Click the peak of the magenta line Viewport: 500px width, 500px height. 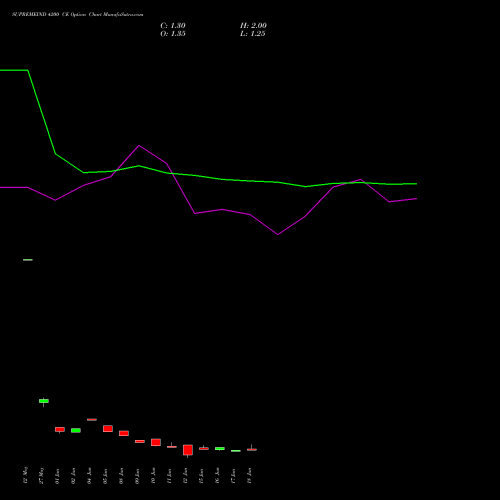(139, 146)
